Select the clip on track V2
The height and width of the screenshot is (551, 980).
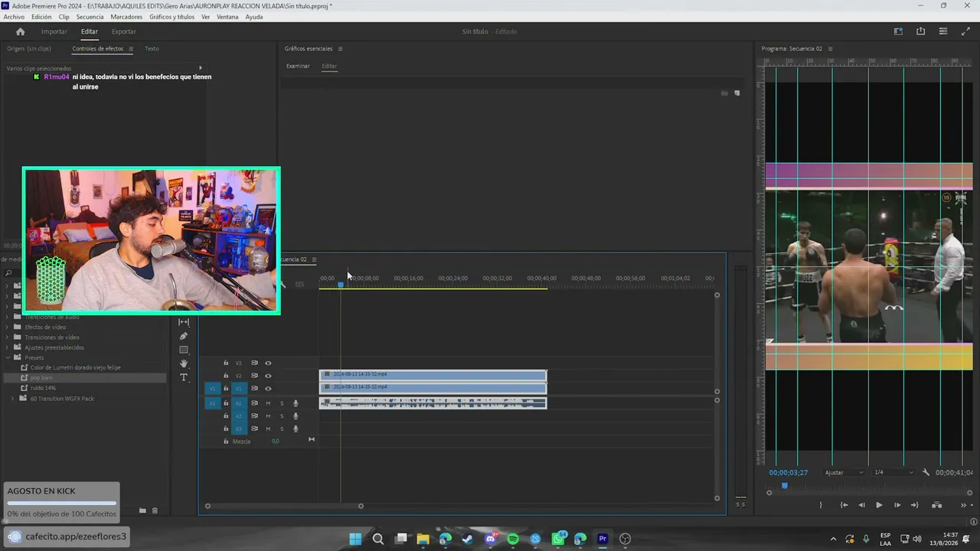(x=433, y=375)
